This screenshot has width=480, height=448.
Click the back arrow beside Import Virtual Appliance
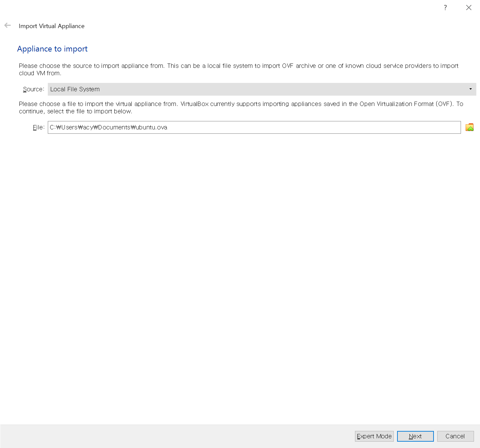[x=7, y=25]
